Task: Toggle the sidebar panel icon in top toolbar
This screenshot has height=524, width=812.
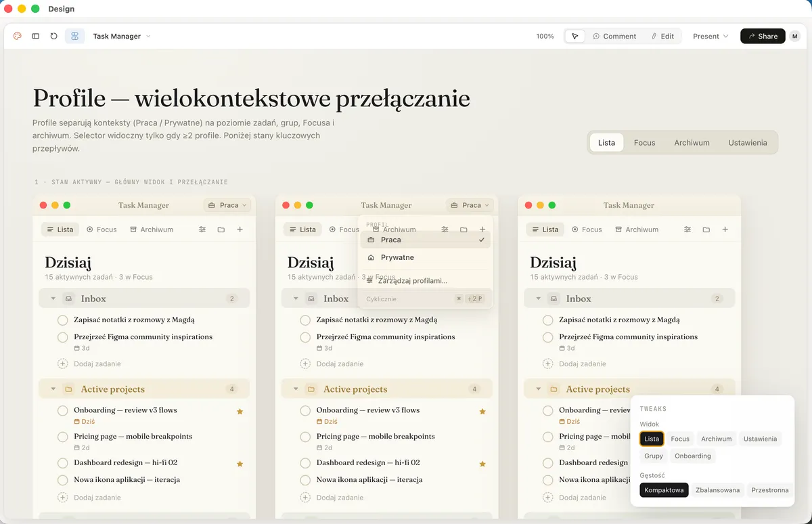Action: click(x=36, y=36)
